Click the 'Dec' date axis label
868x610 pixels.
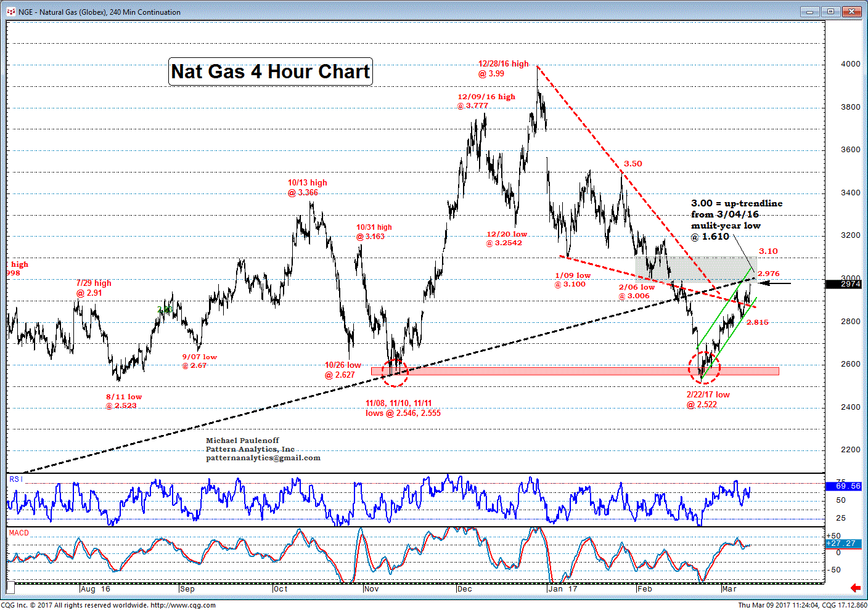click(464, 589)
